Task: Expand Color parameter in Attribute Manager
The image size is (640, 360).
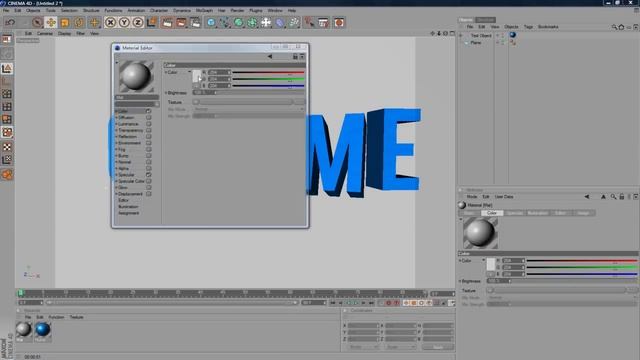Action: [460, 260]
